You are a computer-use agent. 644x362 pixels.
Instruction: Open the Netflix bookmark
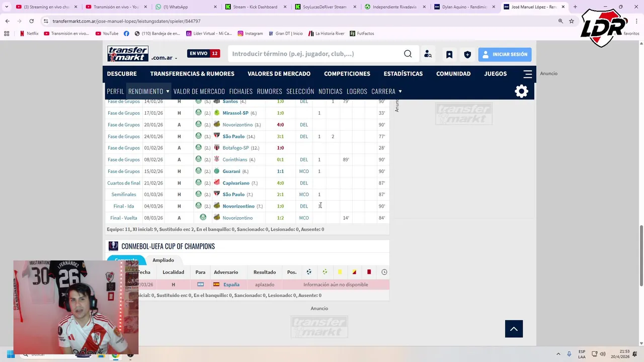[x=29, y=34]
